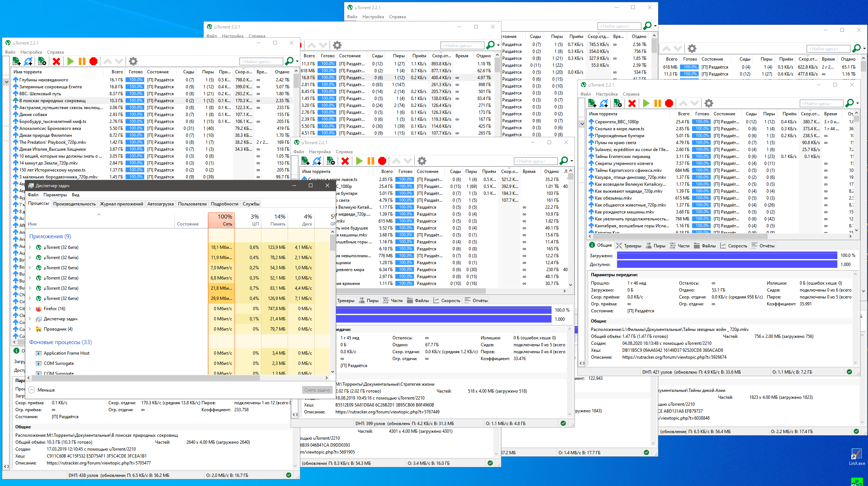Screen dimensions: 868x486
Task: Click Add Torrent icon in the center µTorrent window
Action: point(305,161)
